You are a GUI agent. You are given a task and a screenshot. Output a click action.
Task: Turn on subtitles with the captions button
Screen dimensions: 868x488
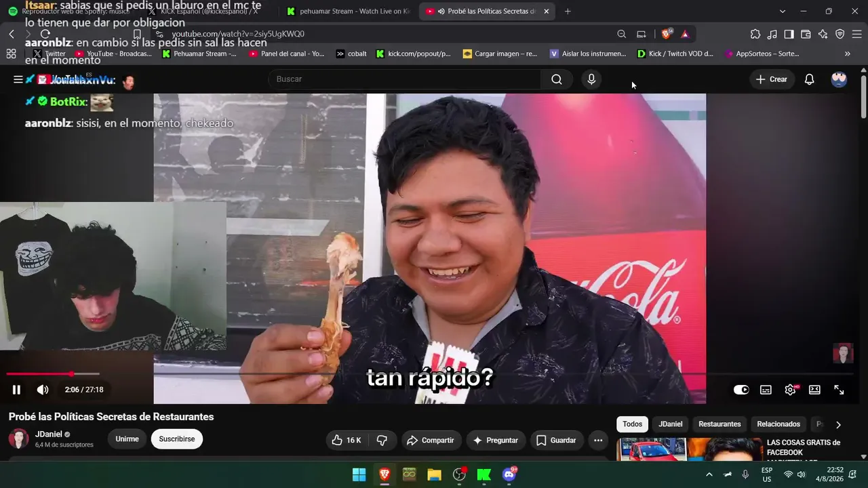(766, 390)
